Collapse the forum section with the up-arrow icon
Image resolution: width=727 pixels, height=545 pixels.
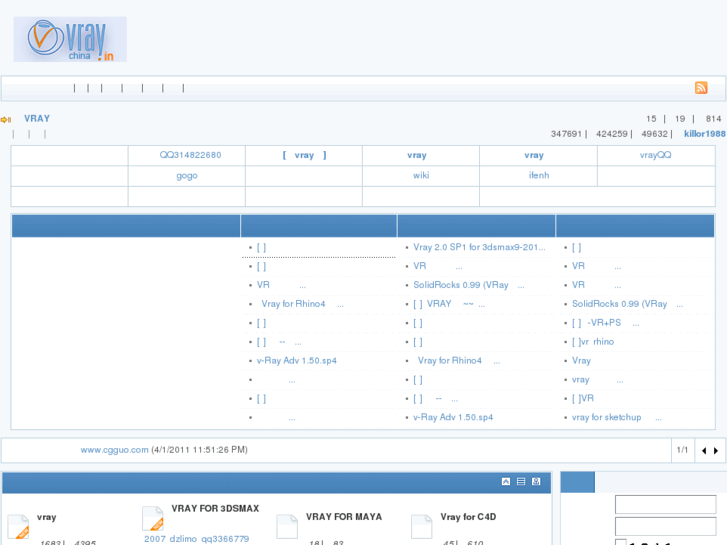click(506, 481)
